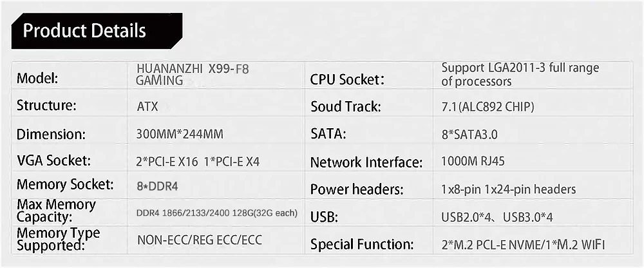Click the LGA2011-3 processors support text
This screenshot has width=644, height=268.
(x=520, y=74)
